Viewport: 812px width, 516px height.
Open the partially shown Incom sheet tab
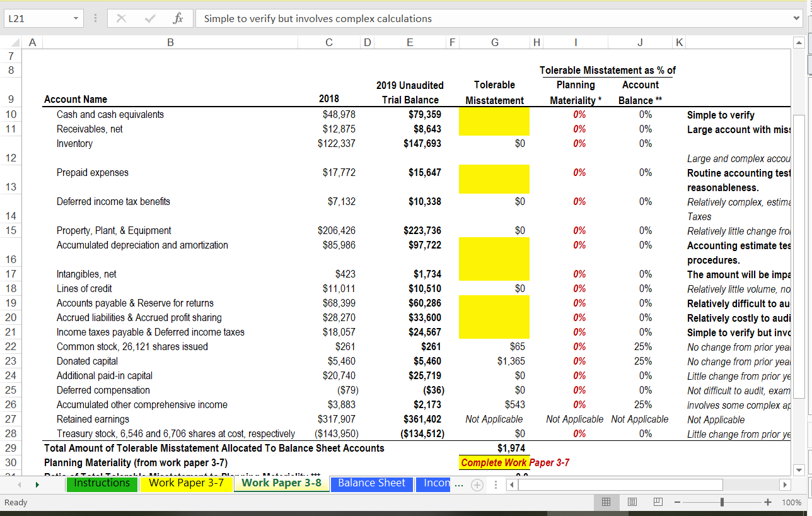[x=433, y=483]
